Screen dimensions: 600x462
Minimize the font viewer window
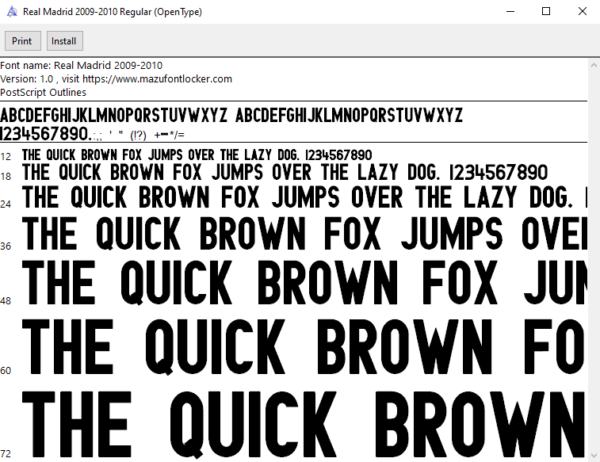coord(510,11)
